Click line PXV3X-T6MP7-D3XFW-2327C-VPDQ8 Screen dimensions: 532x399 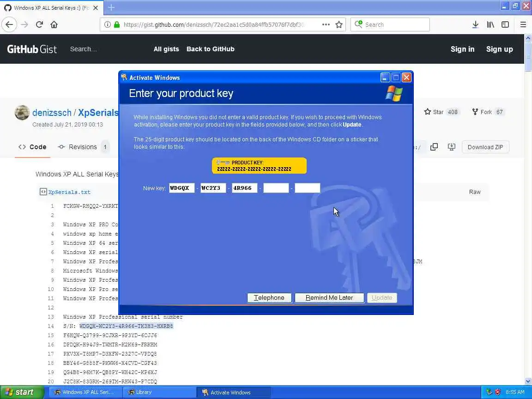(110, 354)
